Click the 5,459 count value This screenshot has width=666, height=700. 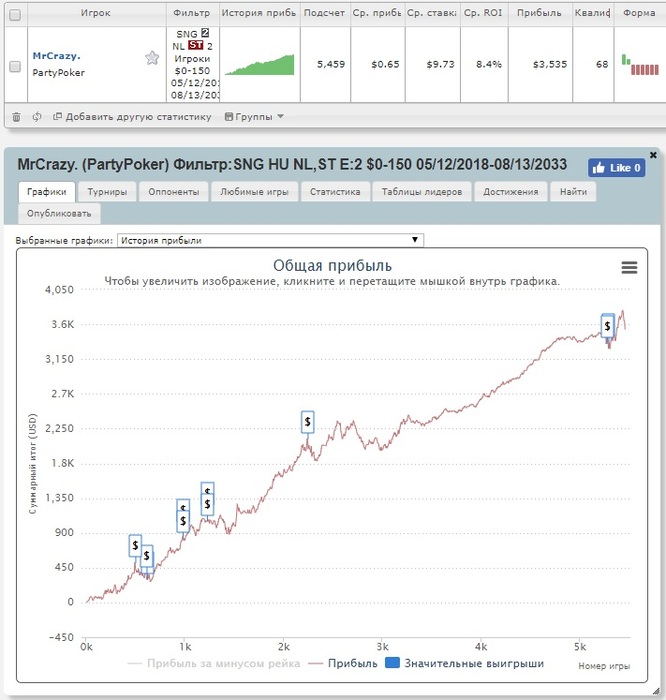tap(331, 64)
